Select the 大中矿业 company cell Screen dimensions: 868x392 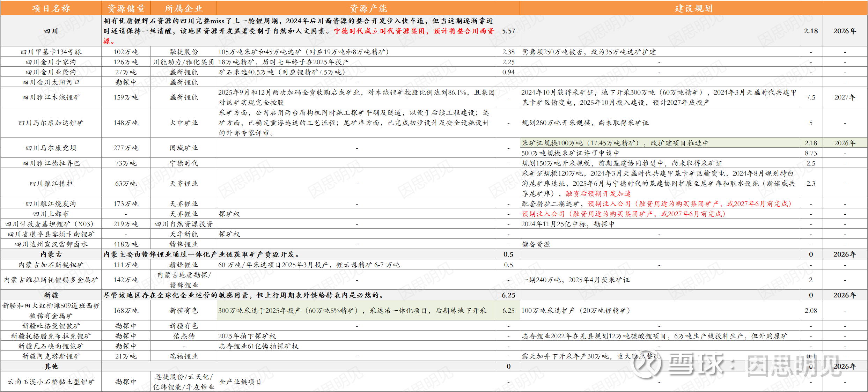pyautogui.click(x=184, y=123)
